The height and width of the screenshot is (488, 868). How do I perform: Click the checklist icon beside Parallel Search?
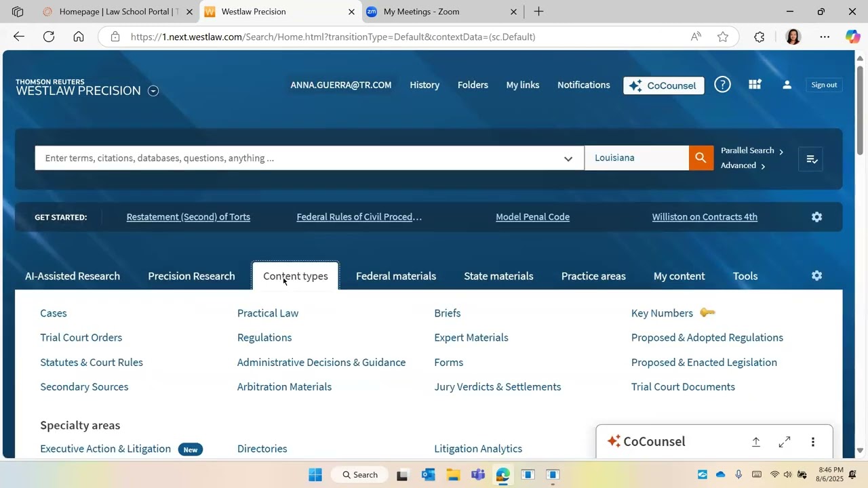point(811,159)
